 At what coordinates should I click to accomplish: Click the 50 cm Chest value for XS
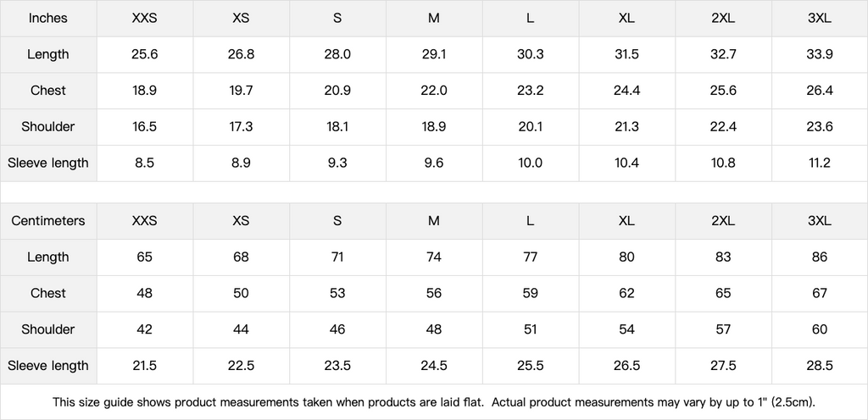(241, 293)
